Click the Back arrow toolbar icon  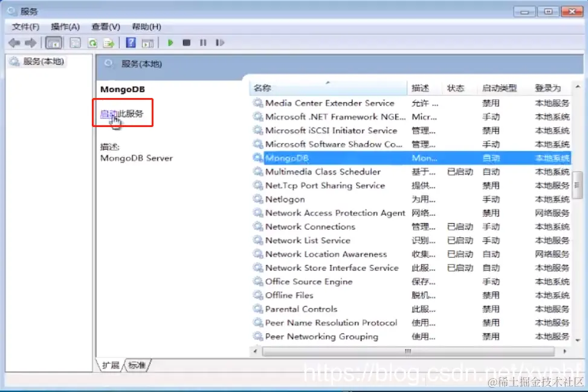point(15,43)
